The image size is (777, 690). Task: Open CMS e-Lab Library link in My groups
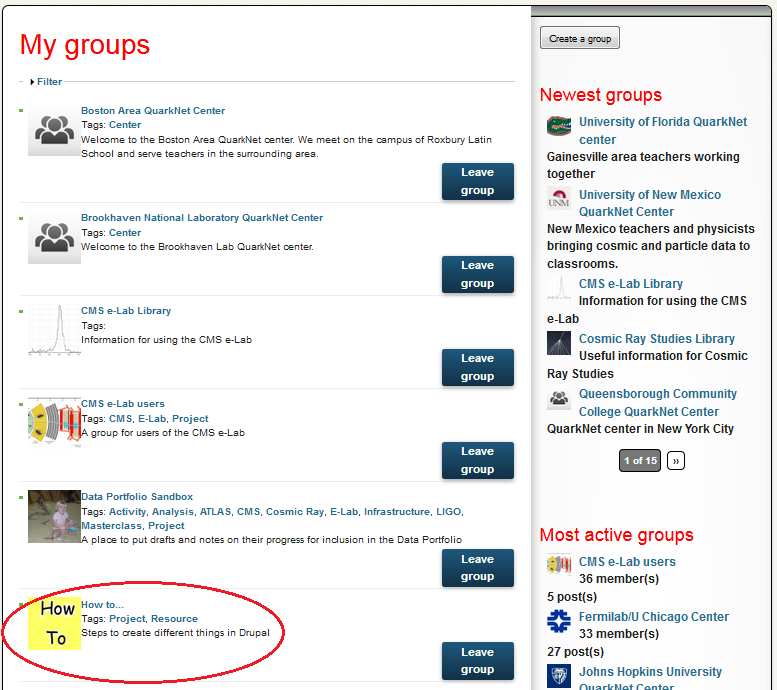[x=126, y=311]
